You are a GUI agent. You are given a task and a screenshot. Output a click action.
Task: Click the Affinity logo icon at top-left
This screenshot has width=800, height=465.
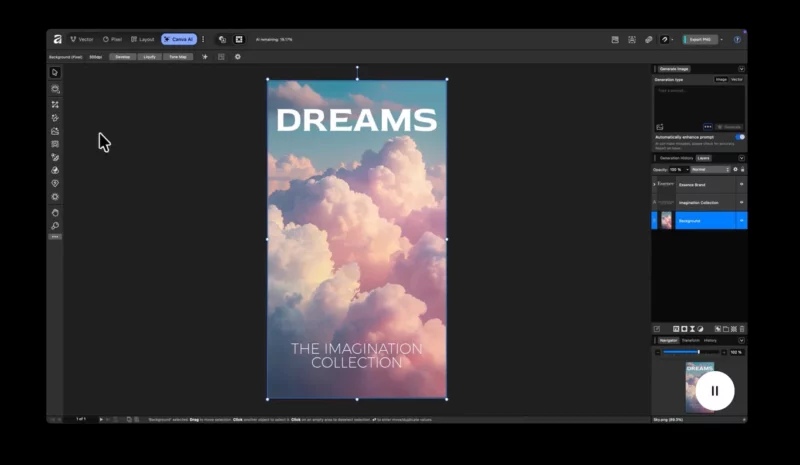[57, 39]
